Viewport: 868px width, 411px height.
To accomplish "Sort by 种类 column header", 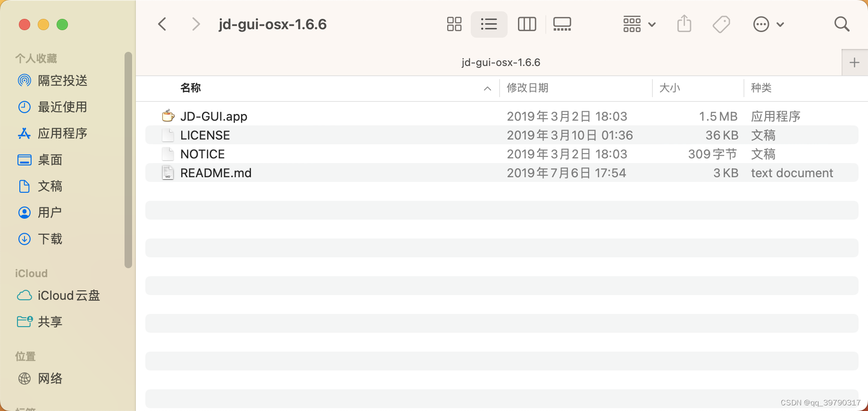I will (761, 88).
